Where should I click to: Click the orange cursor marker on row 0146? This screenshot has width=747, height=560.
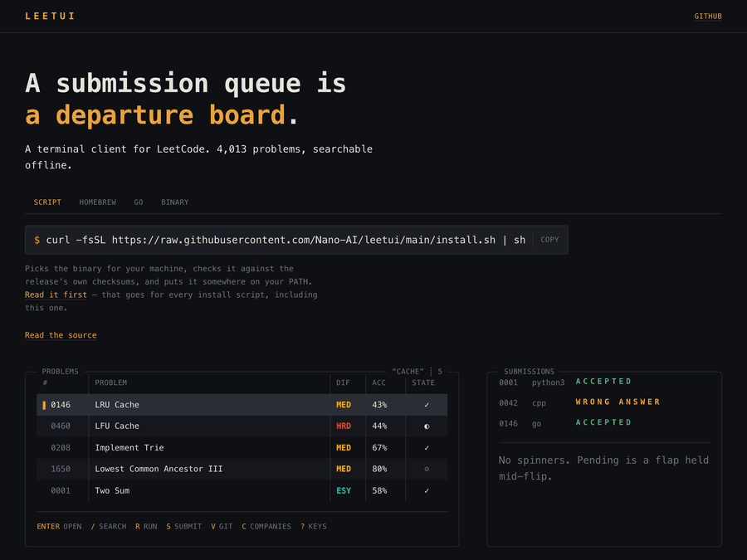tap(44, 405)
